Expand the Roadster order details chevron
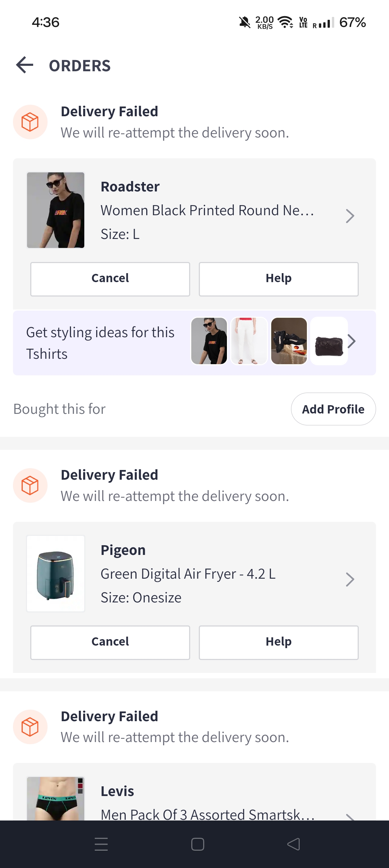Viewport: 389px width, 868px height. click(350, 216)
